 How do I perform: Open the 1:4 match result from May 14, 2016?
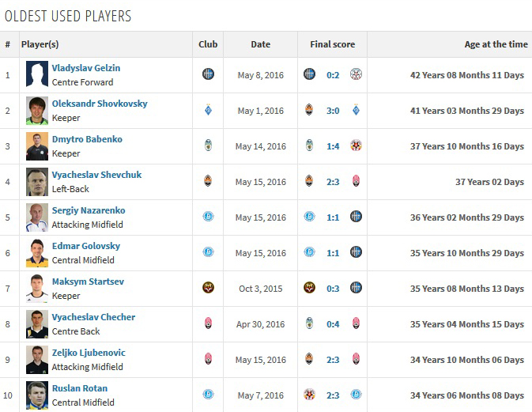tap(333, 146)
